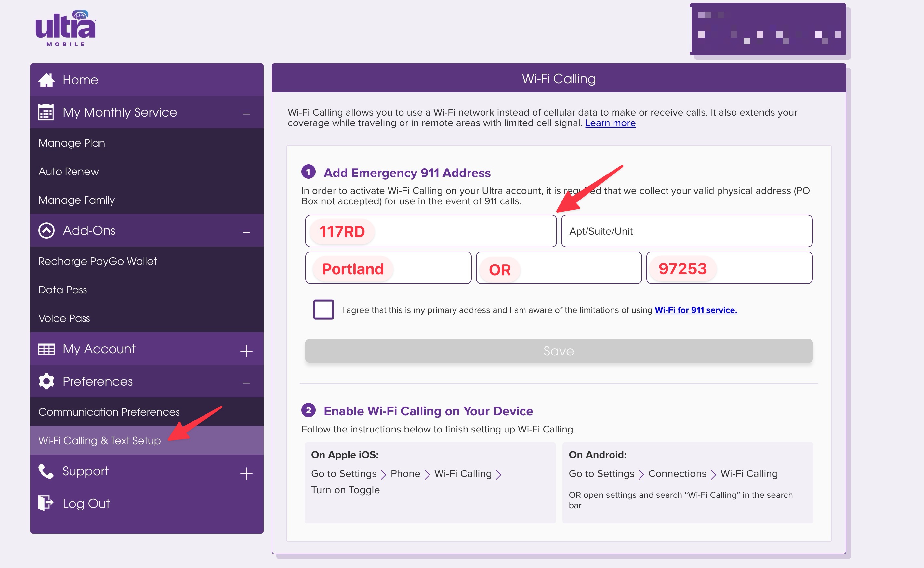Click the Ultra Mobile logo
924x568 pixels.
65,28
